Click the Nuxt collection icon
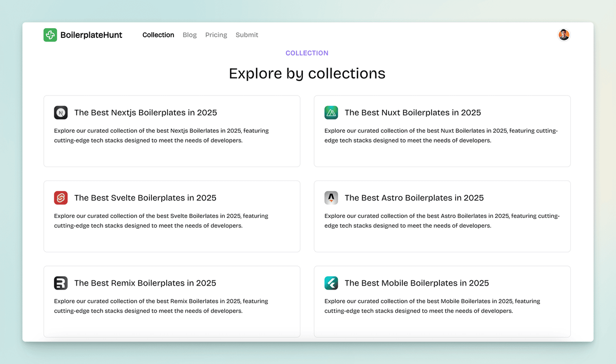The image size is (616, 364). click(331, 113)
